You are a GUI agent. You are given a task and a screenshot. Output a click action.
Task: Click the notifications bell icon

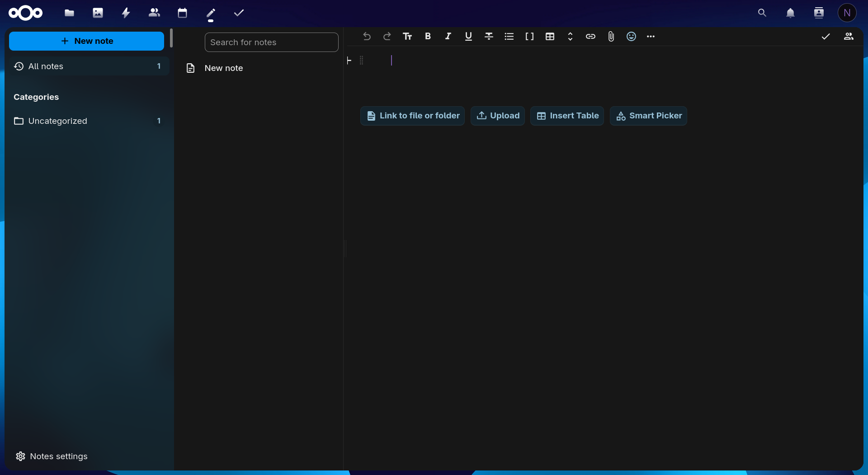pyautogui.click(x=790, y=13)
